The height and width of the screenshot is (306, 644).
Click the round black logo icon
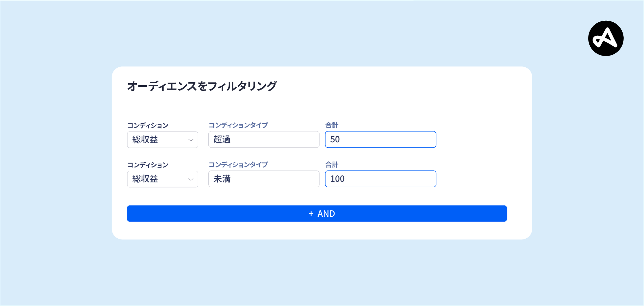[x=606, y=38]
